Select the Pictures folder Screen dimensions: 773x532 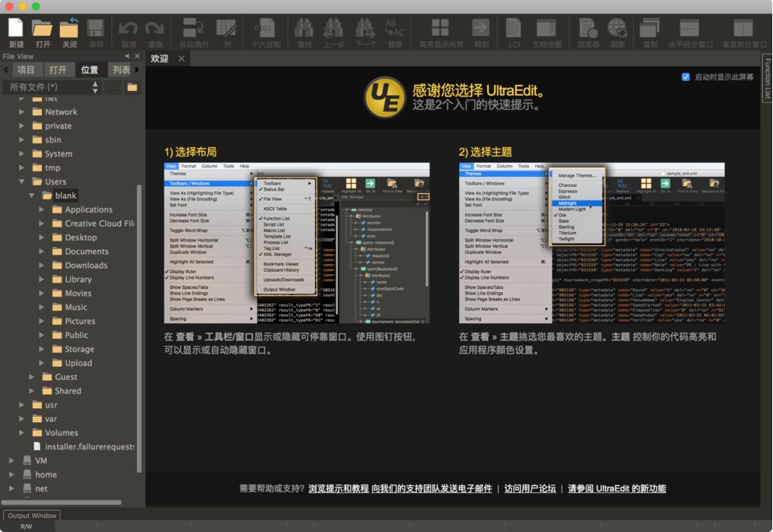click(79, 321)
